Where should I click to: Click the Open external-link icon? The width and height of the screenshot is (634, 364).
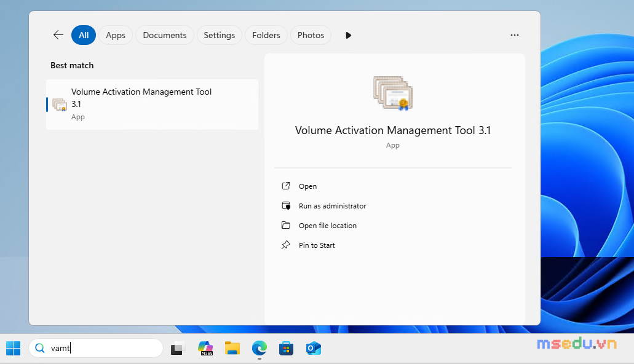tap(286, 186)
